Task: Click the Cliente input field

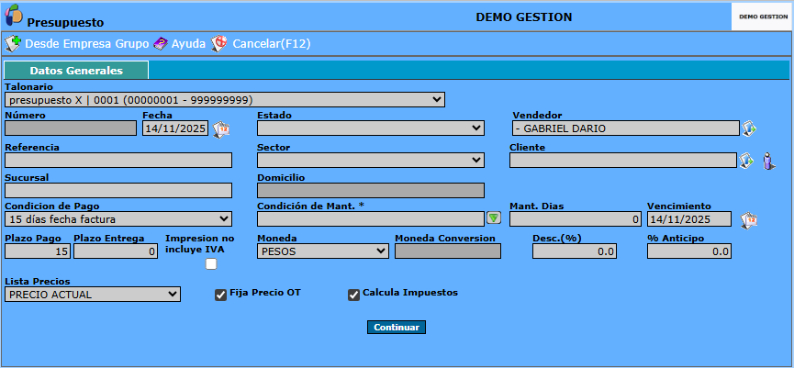Action: (623, 160)
